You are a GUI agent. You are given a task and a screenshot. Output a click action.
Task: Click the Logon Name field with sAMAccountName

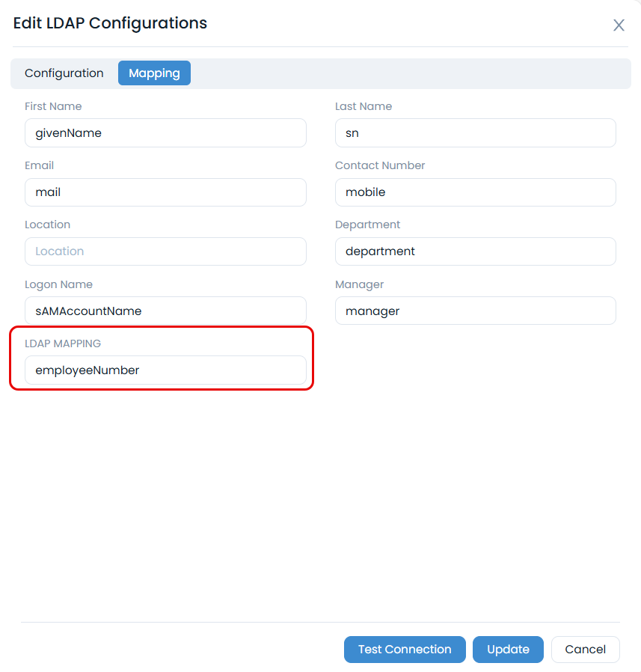(x=165, y=311)
